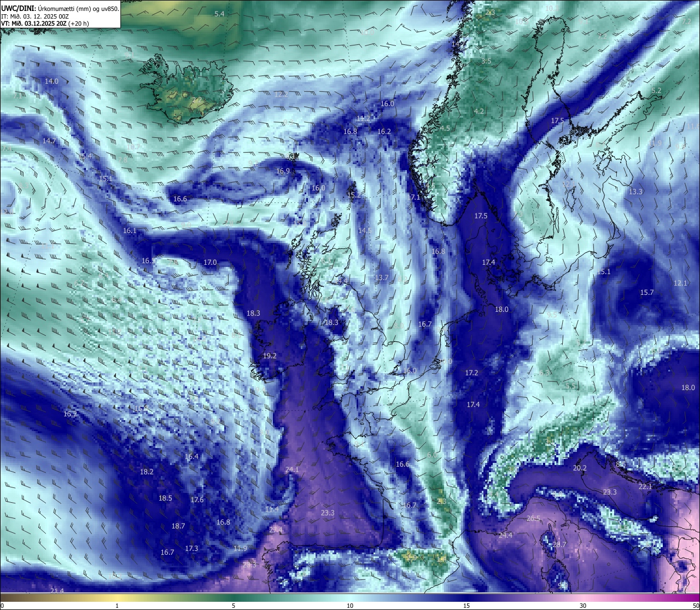Screen dimensions: 700x610
Task: Click the 22.1 value label
Action: tap(645, 486)
